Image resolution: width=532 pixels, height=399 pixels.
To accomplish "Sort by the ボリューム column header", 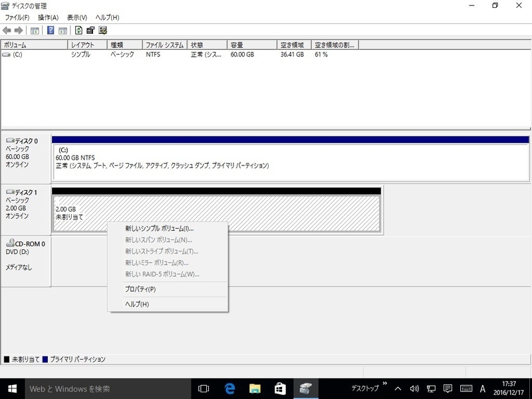I will click(x=35, y=45).
